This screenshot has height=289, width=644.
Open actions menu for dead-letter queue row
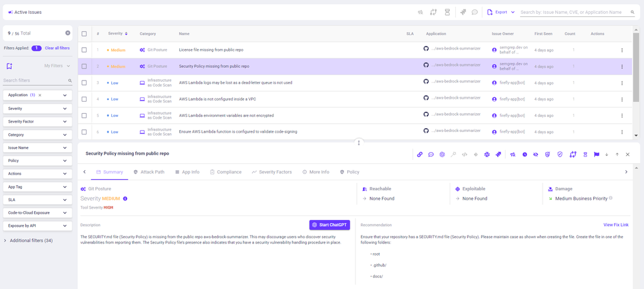[622, 83]
